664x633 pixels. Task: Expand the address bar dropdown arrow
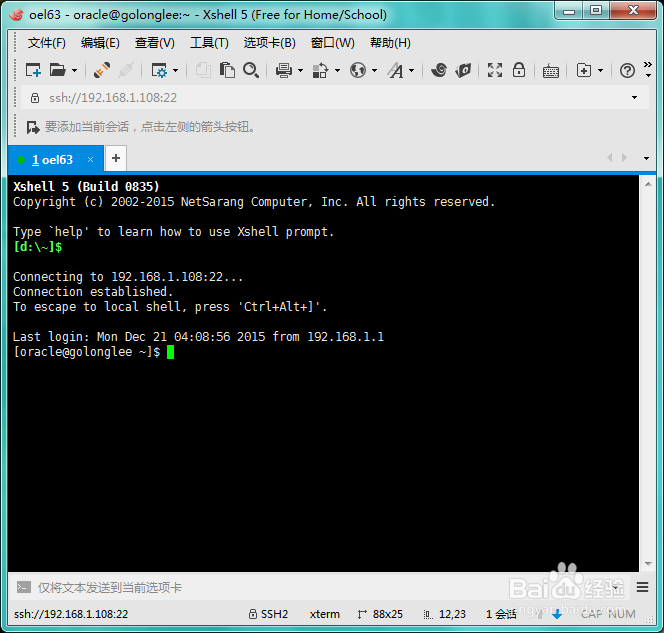coord(634,98)
